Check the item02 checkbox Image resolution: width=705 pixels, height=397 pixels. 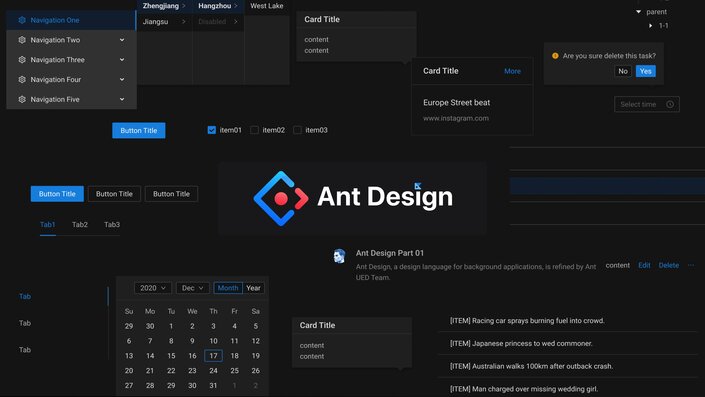pyautogui.click(x=254, y=130)
